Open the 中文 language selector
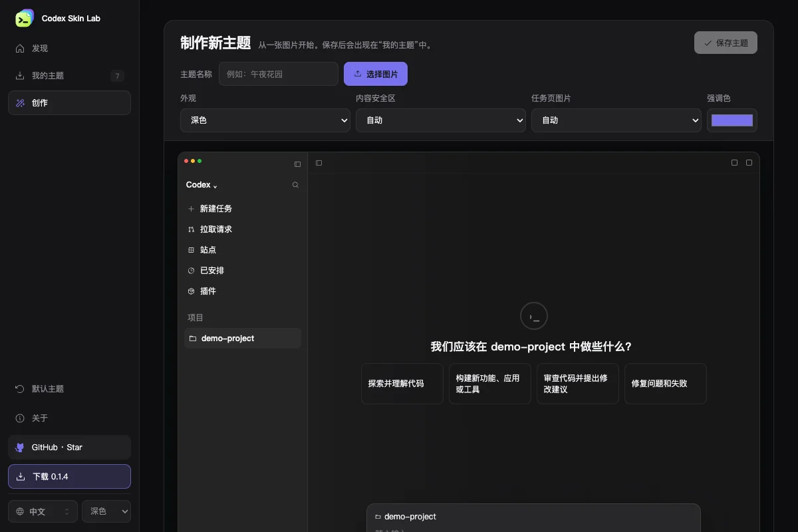 (x=43, y=511)
